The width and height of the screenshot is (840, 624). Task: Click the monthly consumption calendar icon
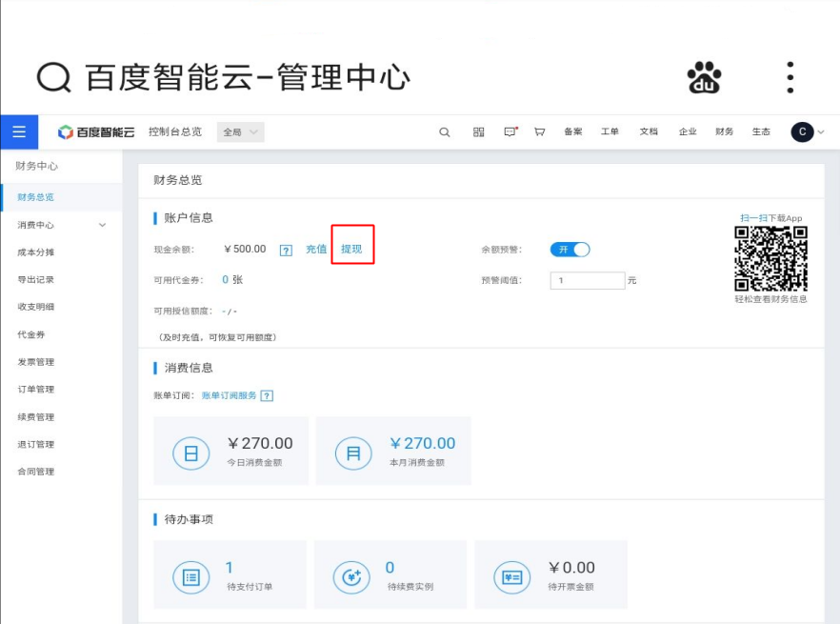pos(353,453)
